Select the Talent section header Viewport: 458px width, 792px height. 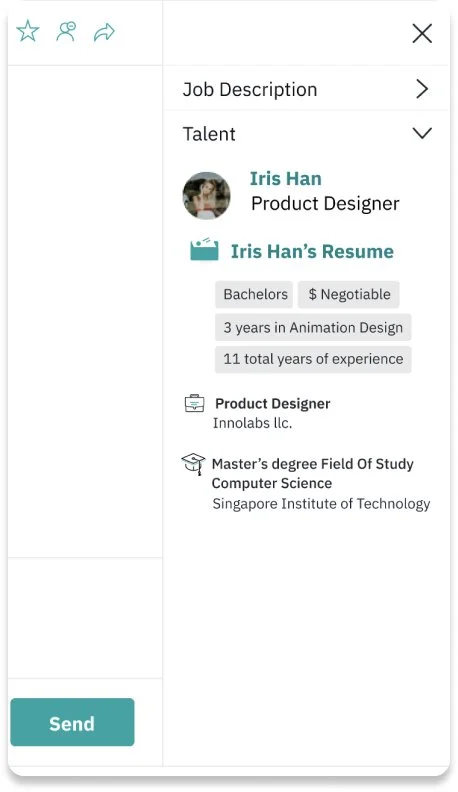307,133
